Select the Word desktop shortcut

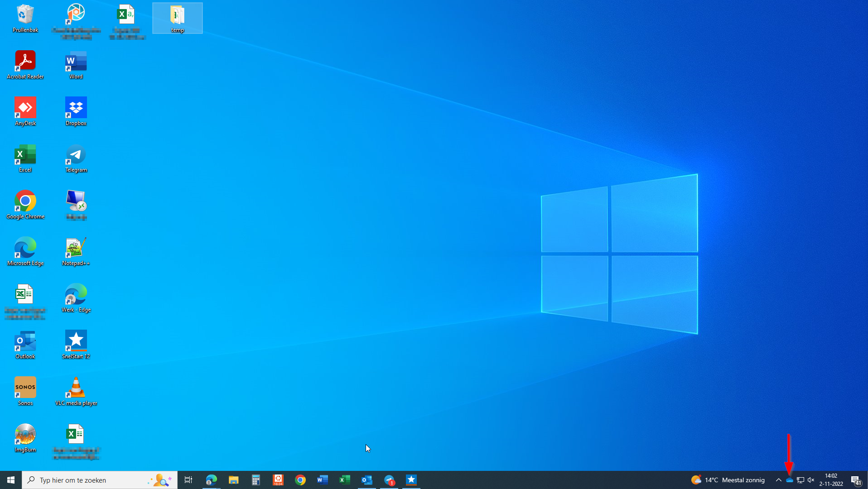coord(76,65)
